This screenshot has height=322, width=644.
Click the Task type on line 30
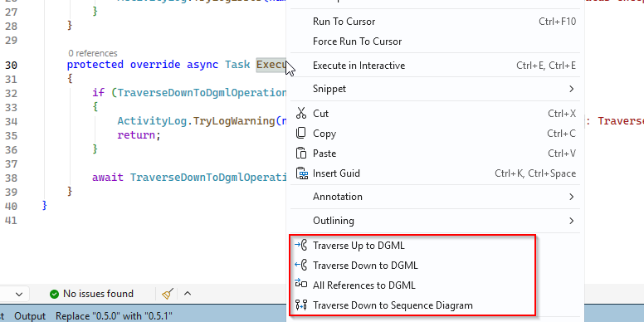coord(237,65)
